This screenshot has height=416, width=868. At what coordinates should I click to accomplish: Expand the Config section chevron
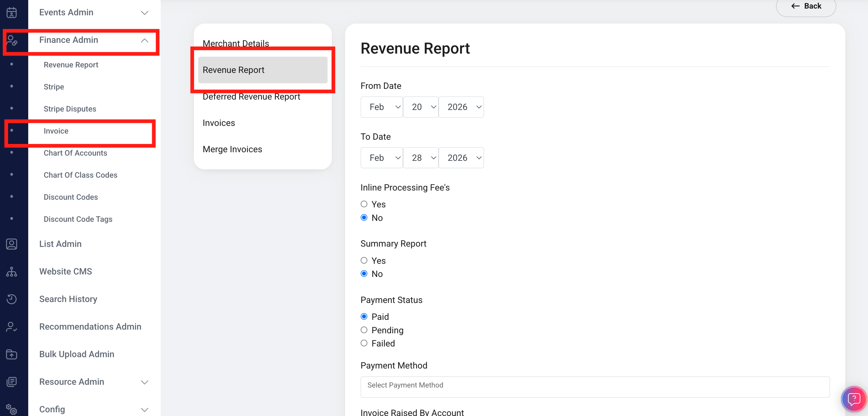(144, 410)
